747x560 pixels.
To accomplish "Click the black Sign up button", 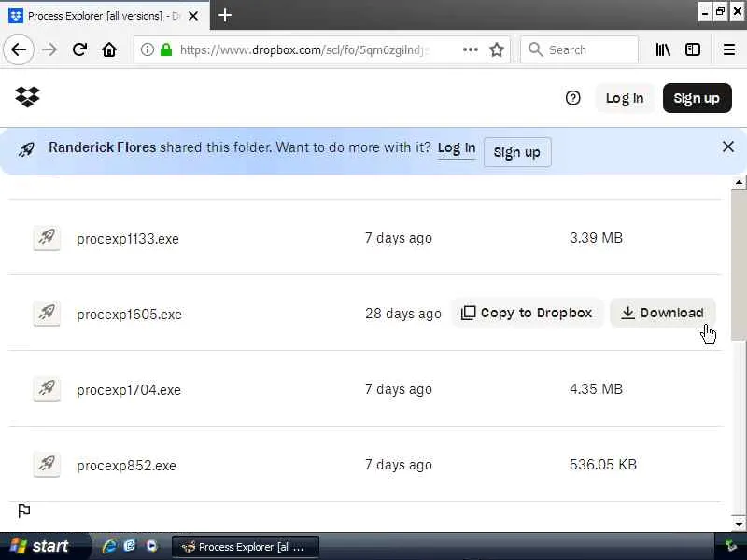I will pyautogui.click(x=697, y=98).
